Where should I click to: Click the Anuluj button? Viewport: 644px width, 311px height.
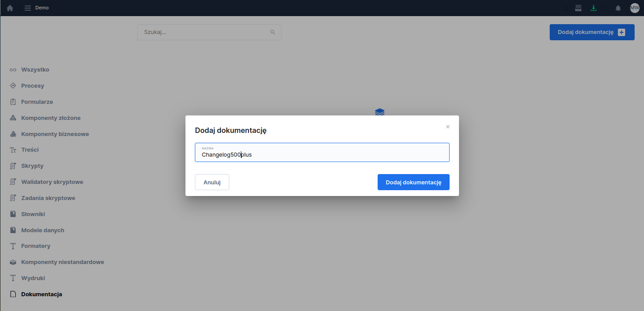[212, 182]
